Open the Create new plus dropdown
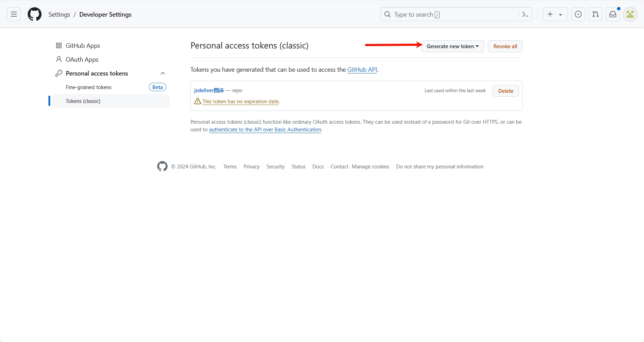 (x=555, y=14)
